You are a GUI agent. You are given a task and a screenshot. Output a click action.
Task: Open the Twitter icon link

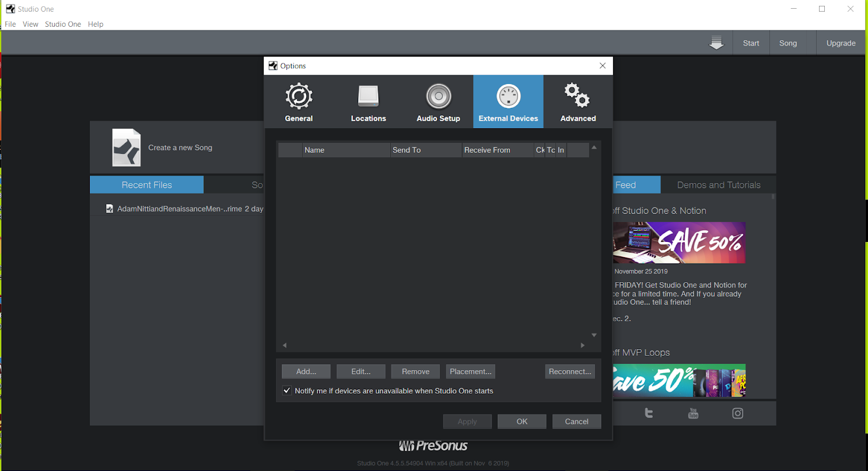pos(649,413)
